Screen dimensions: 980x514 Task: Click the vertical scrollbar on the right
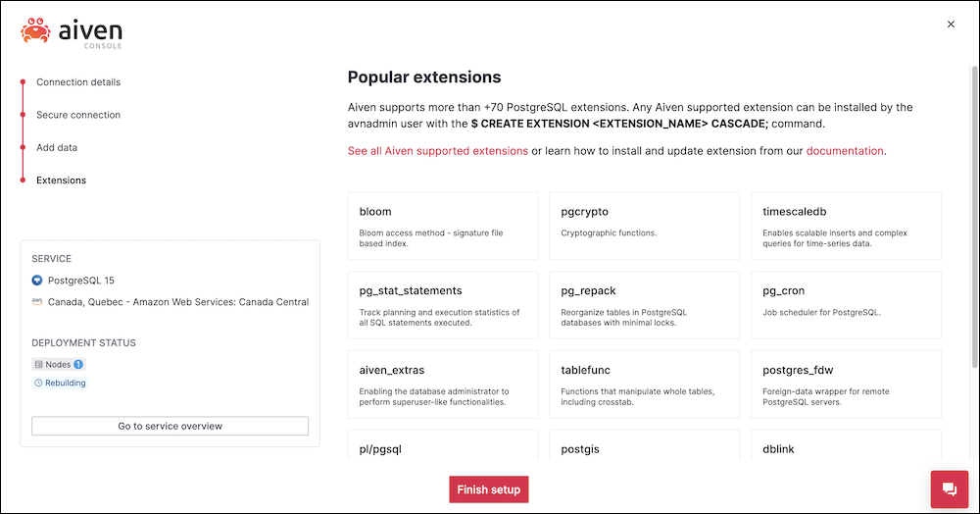[974, 216]
